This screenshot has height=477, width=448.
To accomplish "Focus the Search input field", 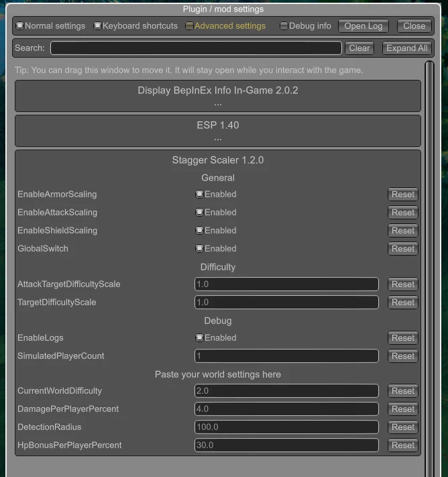I will 196,48.
